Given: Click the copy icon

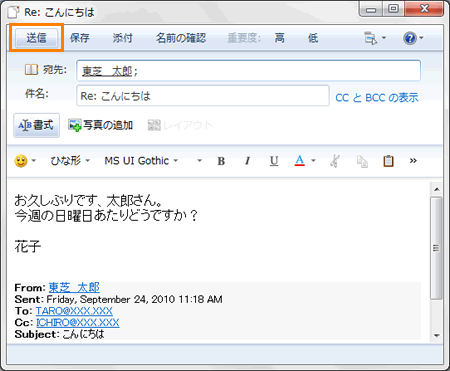Looking at the screenshot, I should tap(362, 161).
